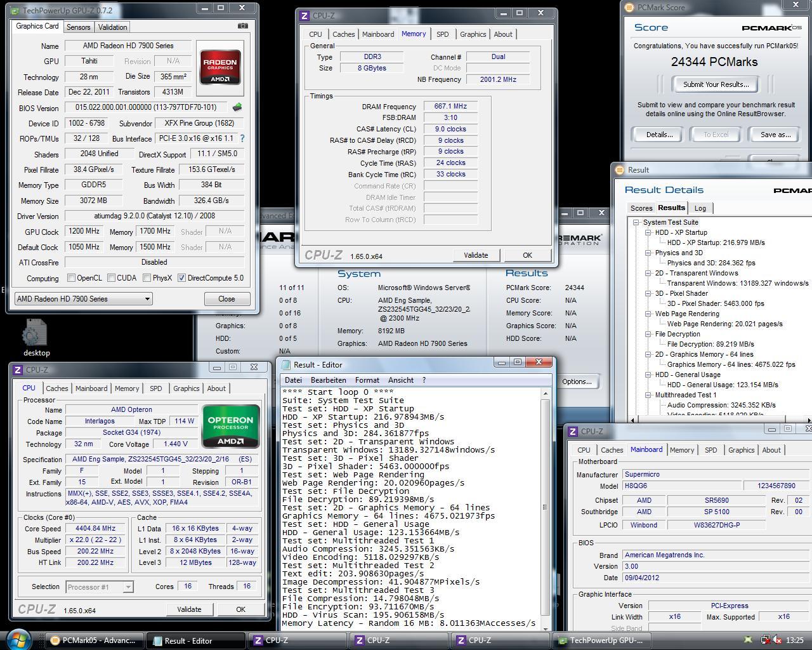Switch to the Sensors tab in GPU-Z
This screenshot has height=650, width=812.
pyautogui.click(x=78, y=27)
